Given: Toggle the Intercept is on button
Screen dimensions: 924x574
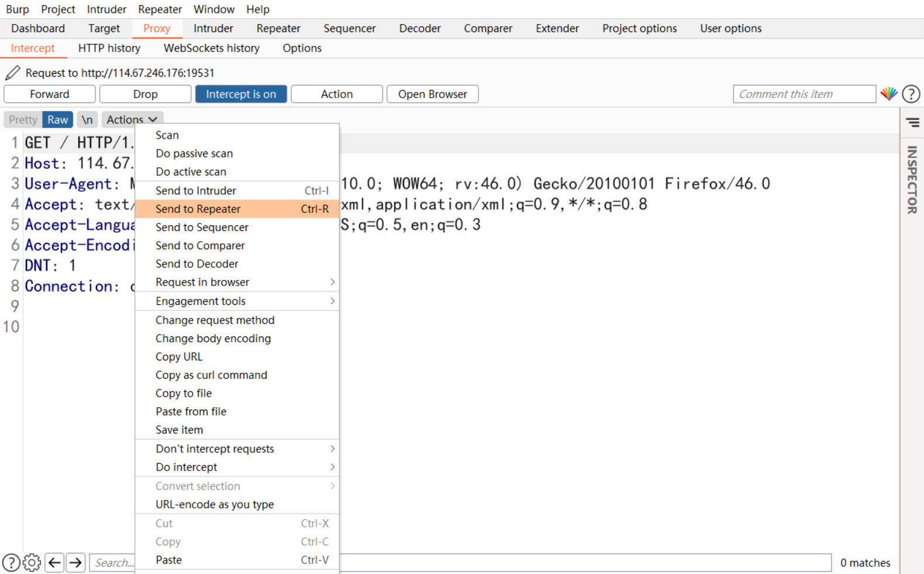Looking at the screenshot, I should pyautogui.click(x=241, y=94).
